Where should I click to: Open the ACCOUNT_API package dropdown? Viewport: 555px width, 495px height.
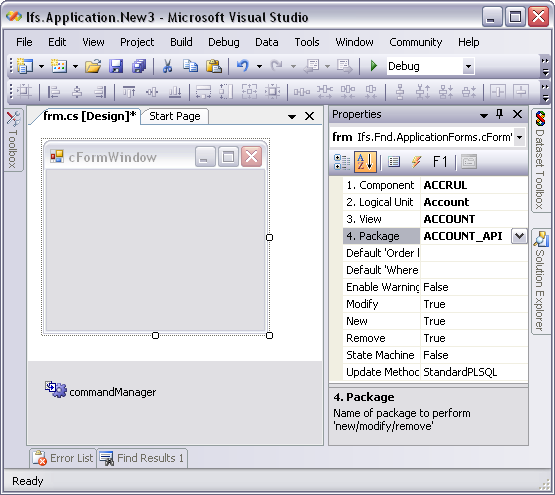(x=519, y=236)
